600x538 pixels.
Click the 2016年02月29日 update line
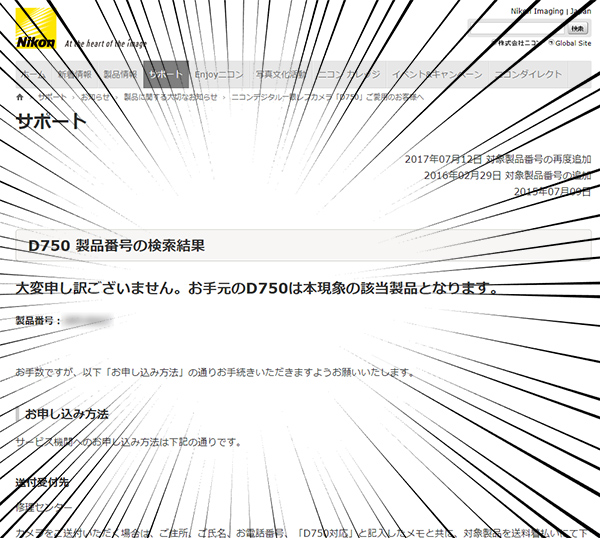pyautogui.click(x=507, y=175)
